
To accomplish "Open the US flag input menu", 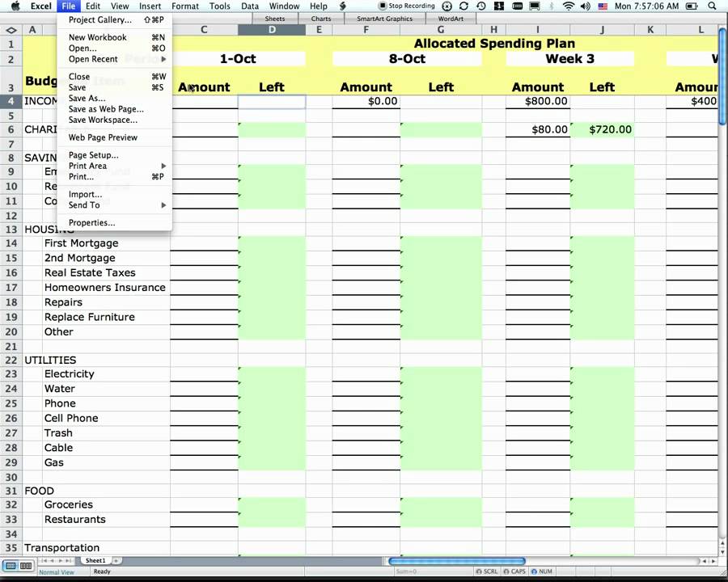I will [x=603, y=6].
